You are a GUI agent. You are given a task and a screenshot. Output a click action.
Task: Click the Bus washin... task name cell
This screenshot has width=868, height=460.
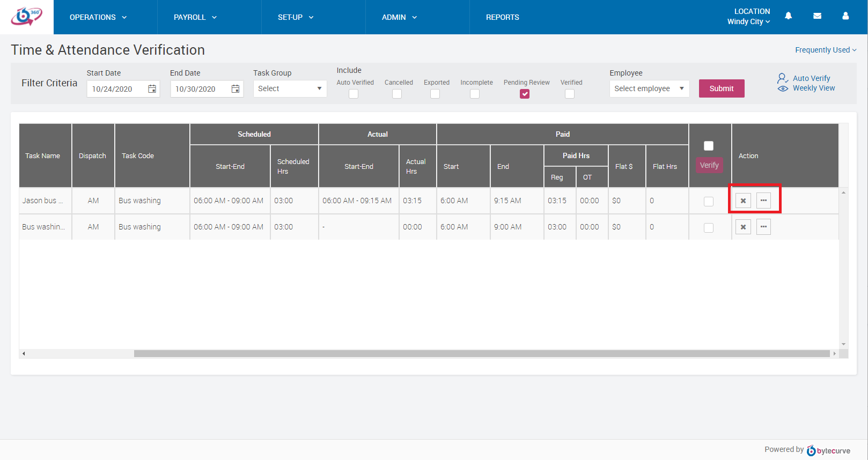(x=45, y=227)
